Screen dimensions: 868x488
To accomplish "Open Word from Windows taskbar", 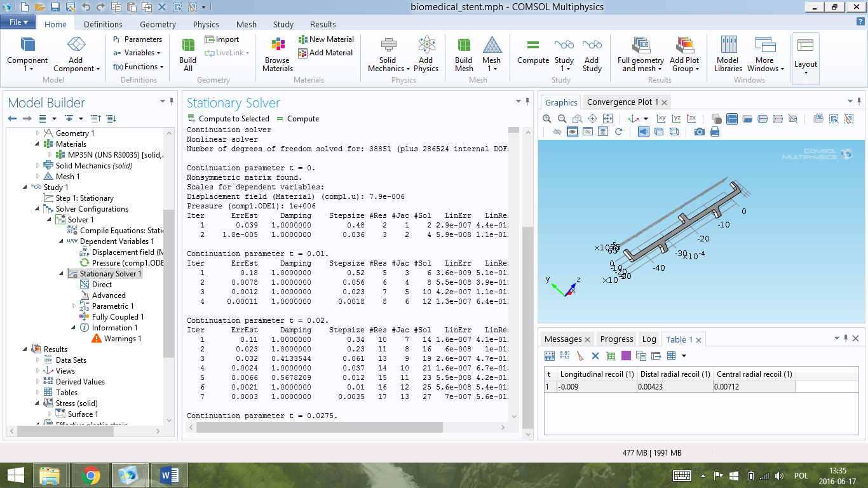I will [170, 475].
